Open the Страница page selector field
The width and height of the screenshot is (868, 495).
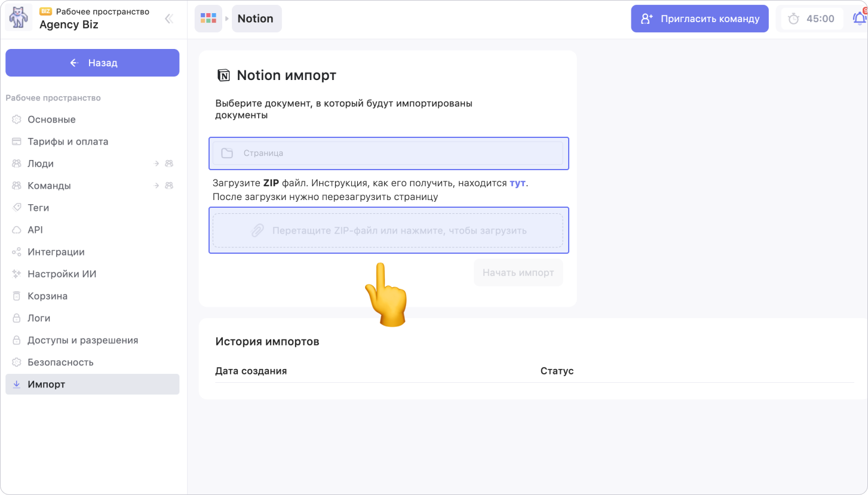click(388, 153)
